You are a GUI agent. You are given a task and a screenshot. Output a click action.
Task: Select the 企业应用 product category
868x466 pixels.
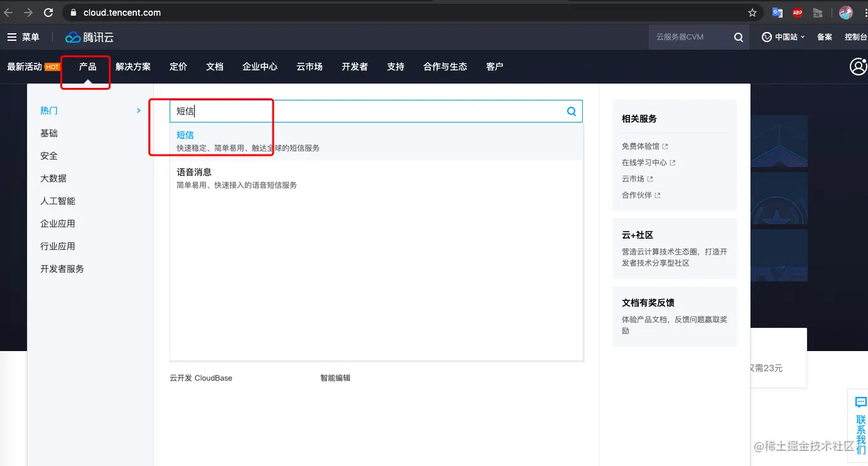coord(58,224)
